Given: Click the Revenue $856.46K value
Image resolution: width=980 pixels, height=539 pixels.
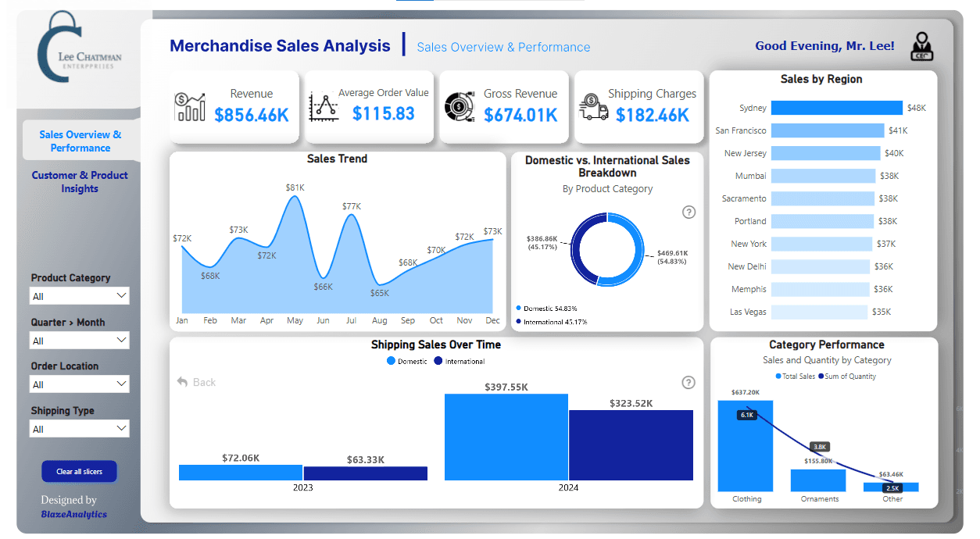Looking at the screenshot, I should (x=252, y=115).
